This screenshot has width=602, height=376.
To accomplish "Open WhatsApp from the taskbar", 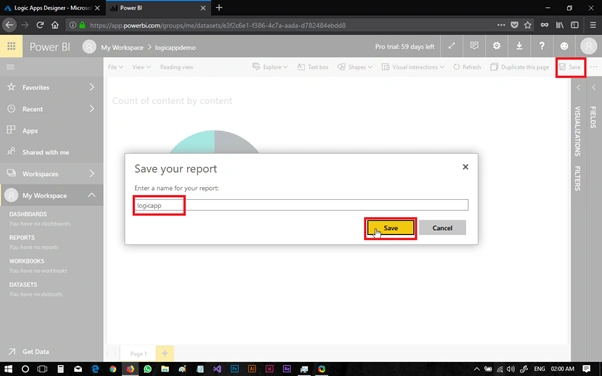I will pos(147,369).
